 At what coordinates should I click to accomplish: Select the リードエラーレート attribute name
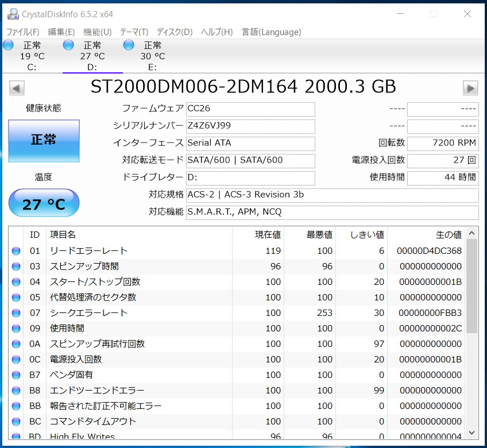89,251
